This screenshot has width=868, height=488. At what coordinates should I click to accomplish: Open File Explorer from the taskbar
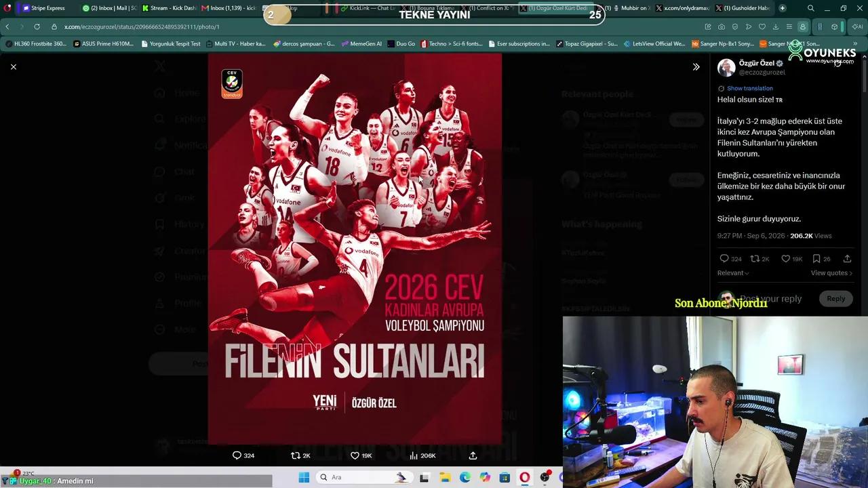tap(445, 477)
